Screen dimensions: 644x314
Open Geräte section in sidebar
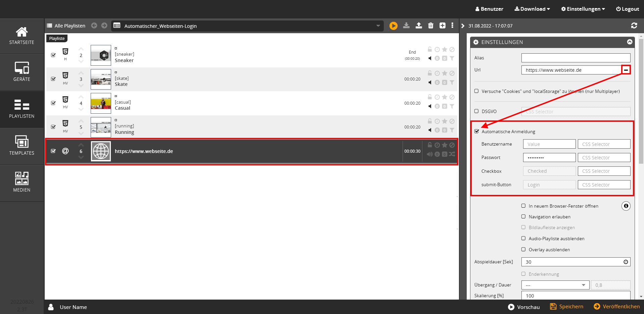click(x=22, y=72)
